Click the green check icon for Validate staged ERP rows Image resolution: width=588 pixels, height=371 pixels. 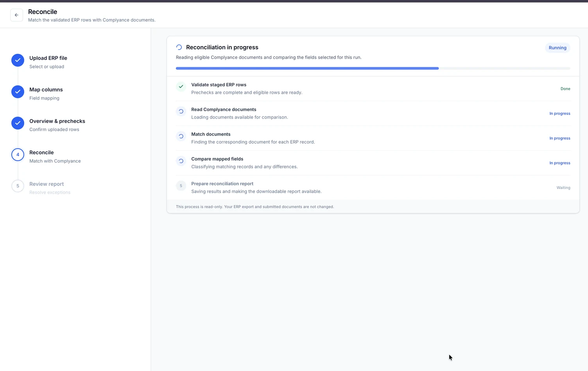pos(181,87)
